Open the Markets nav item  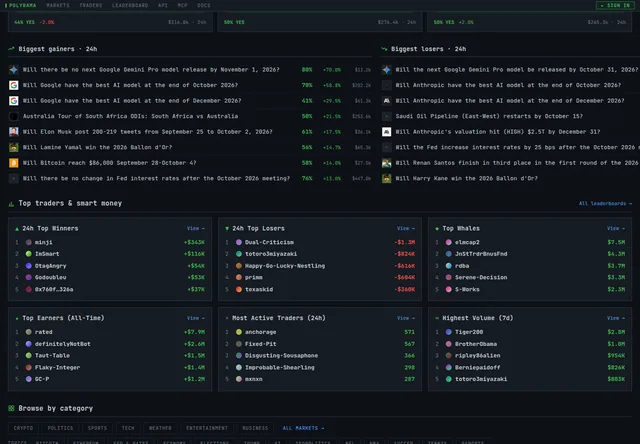click(x=58, y=5)
